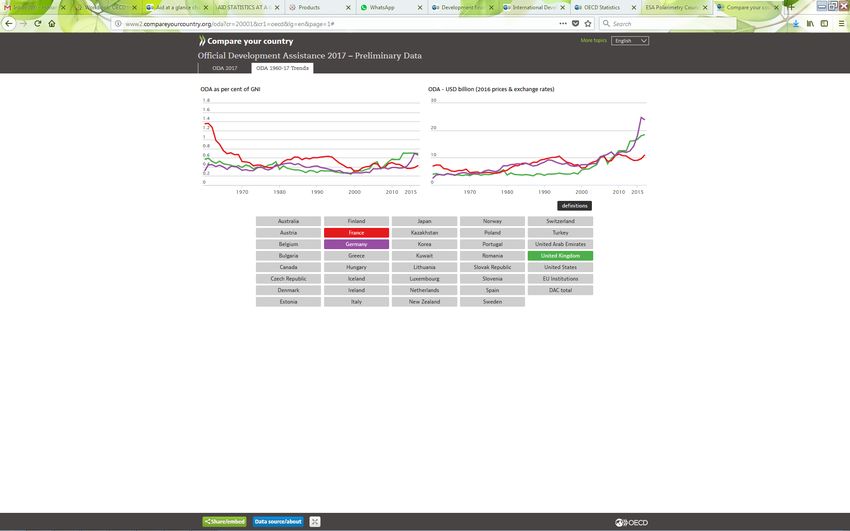
Task: Toggle the sidebar icon in toolbar
Action: tap(824, 23)
